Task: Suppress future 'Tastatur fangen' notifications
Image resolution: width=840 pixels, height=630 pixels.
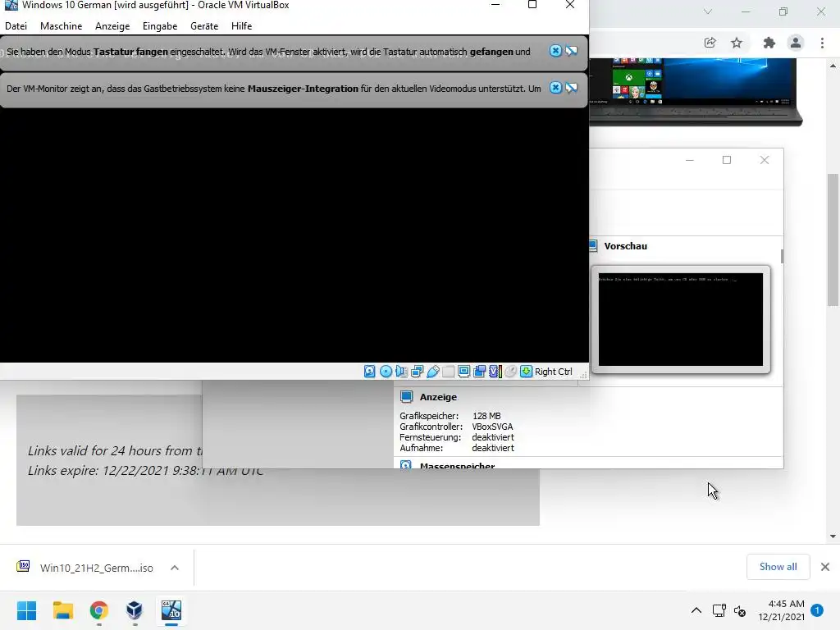Action: pos(572,50)
